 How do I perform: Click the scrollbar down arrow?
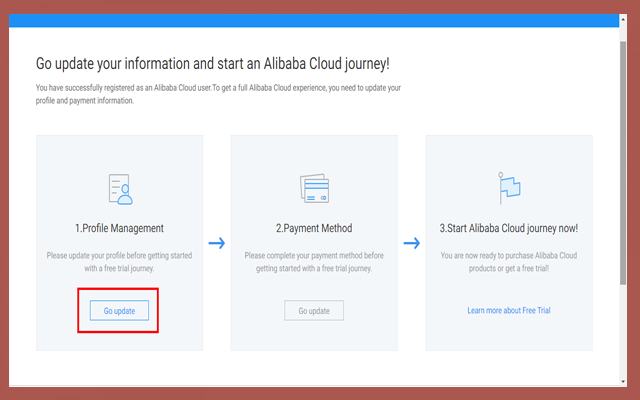(x=623, y=382)
